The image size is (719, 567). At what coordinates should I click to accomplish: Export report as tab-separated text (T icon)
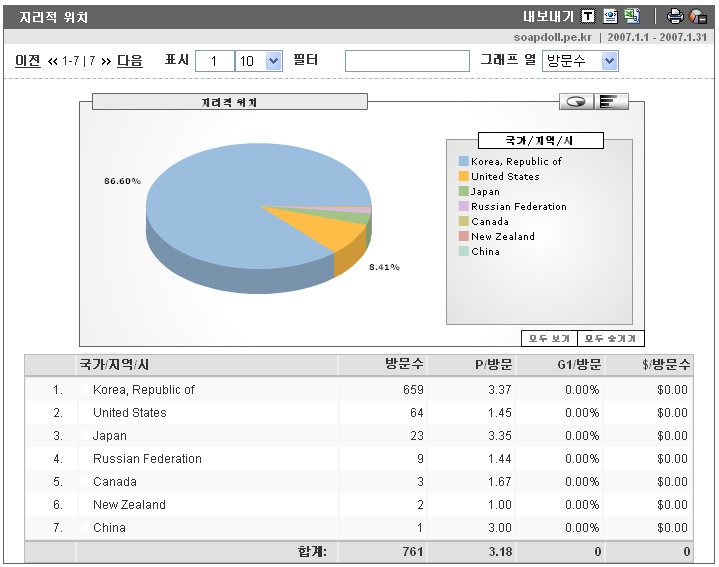588,17
